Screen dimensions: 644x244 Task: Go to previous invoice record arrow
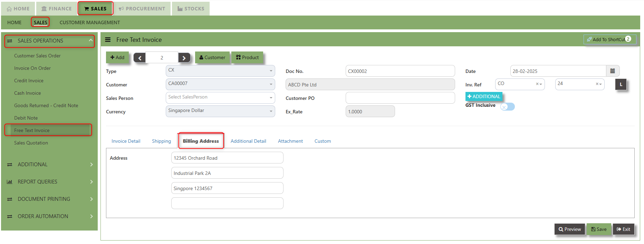click(140, 58)
